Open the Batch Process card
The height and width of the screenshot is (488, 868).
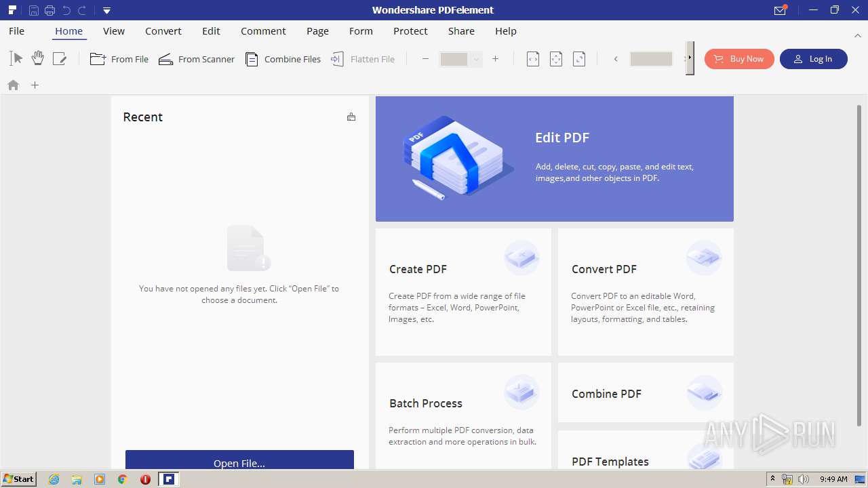(x=463, y=415)
